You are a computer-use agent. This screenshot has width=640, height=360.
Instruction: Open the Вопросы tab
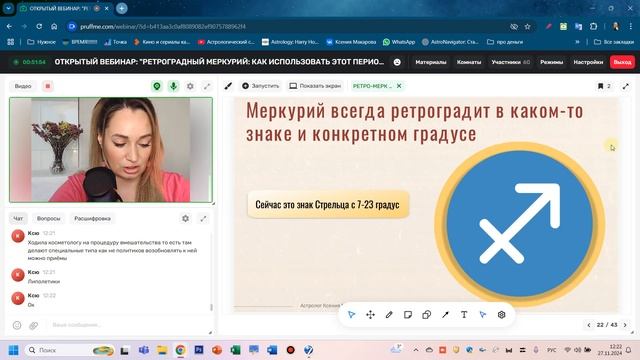tap(48, 218)
